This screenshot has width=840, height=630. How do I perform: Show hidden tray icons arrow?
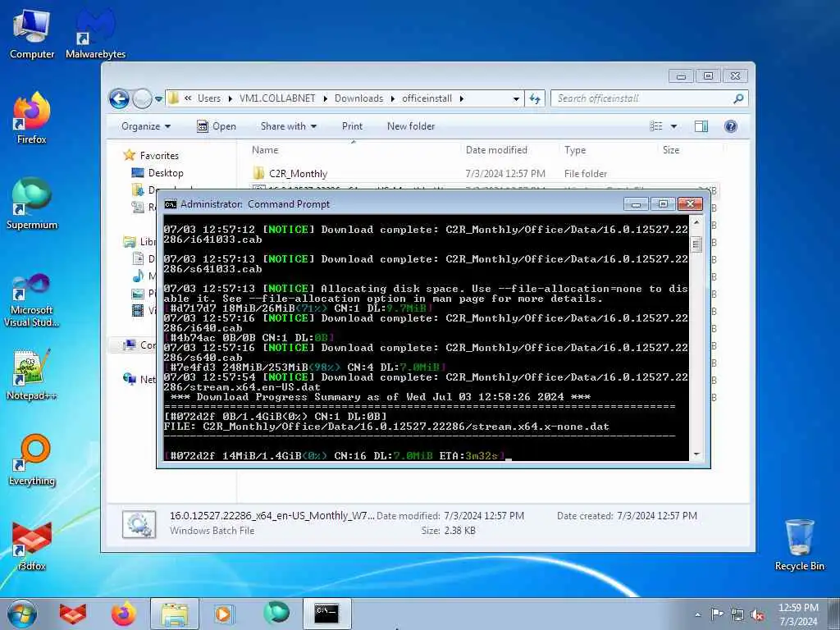697,614
